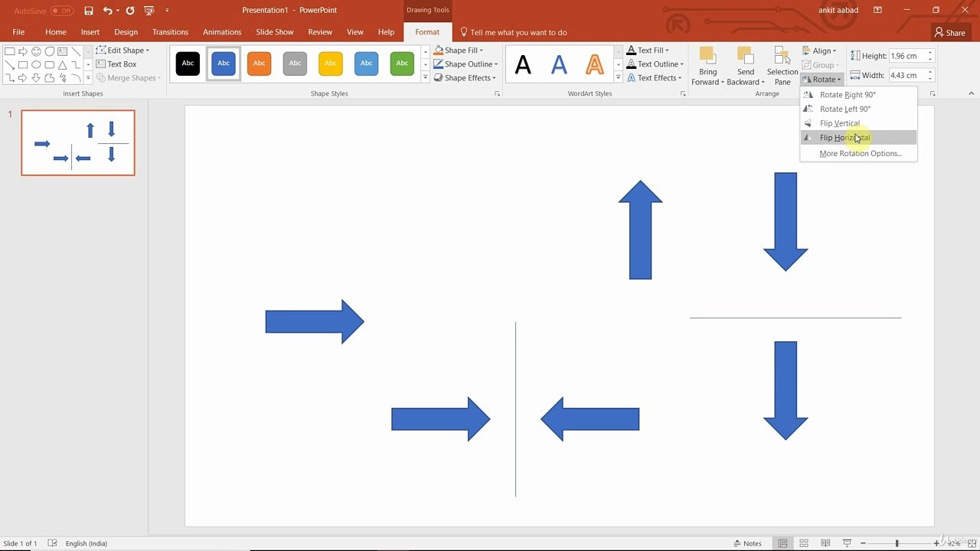
Task: Open Shape Effects dropdown
Action: (465, 78)
